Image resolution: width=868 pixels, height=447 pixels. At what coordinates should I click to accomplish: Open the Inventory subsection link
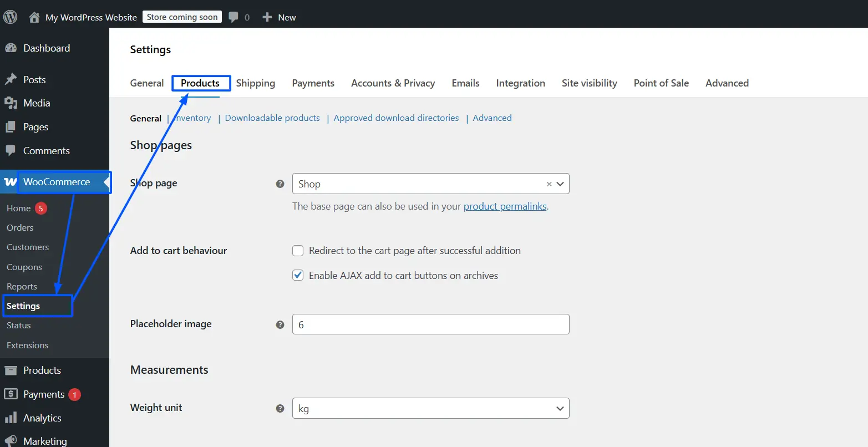pyautogui.click(x=192, y=118)
